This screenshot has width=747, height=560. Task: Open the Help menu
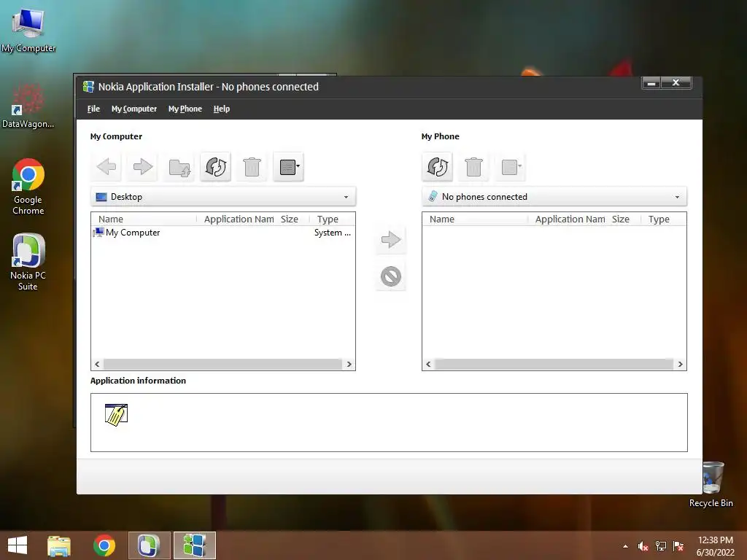click(x=222, y=109)
